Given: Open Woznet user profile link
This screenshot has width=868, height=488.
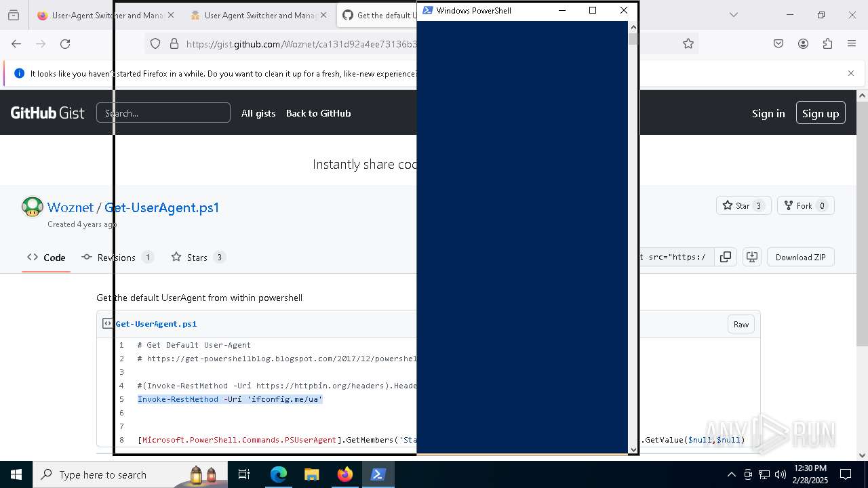Looking at the screenshot, I should pyautogui.click(x=71, y=207).
